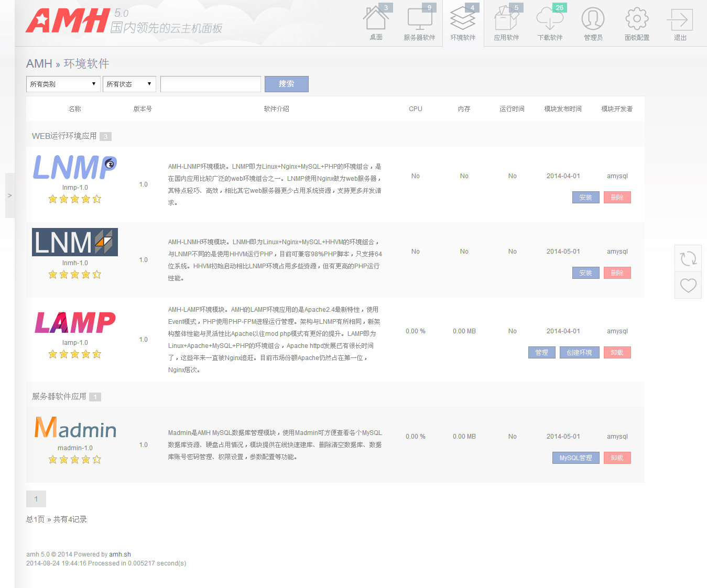Screen dimensions: 707x588
Task: Expand the 所有状态 status dropdown
Action: 129,84
